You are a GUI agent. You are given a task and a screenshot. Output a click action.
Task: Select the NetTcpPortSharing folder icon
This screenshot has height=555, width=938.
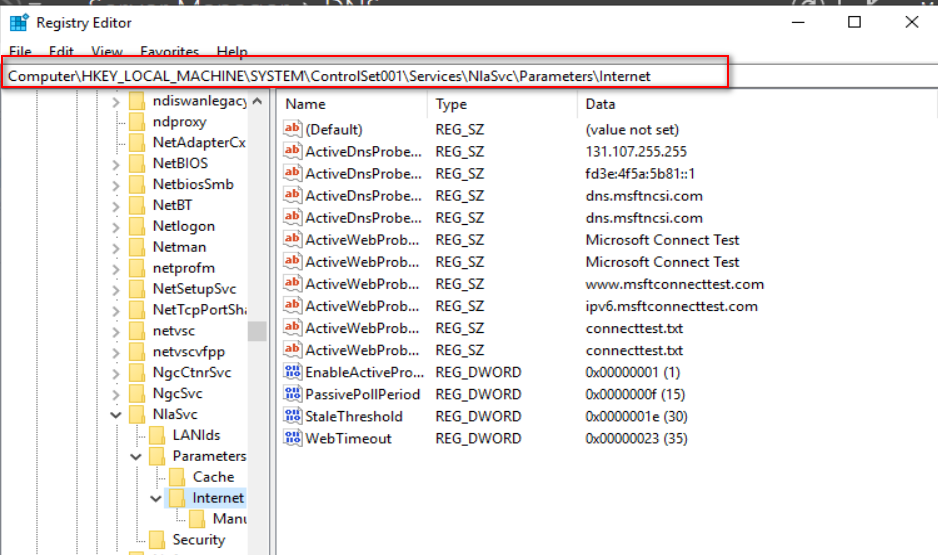137,310
